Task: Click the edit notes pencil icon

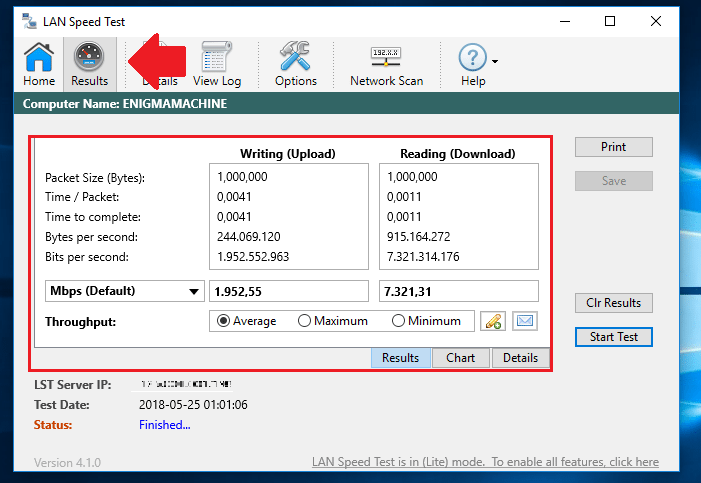Action: tap(493, 321)
